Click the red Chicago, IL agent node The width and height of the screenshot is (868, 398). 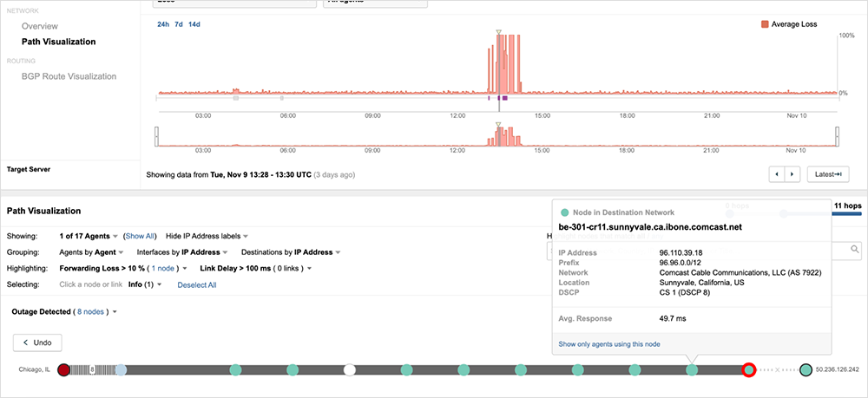pos(63,370)
